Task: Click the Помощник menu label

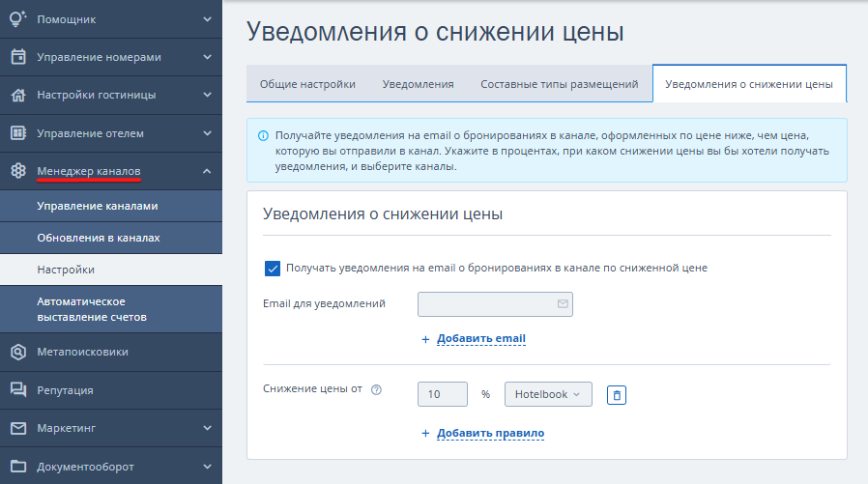Action: (67, 19)
